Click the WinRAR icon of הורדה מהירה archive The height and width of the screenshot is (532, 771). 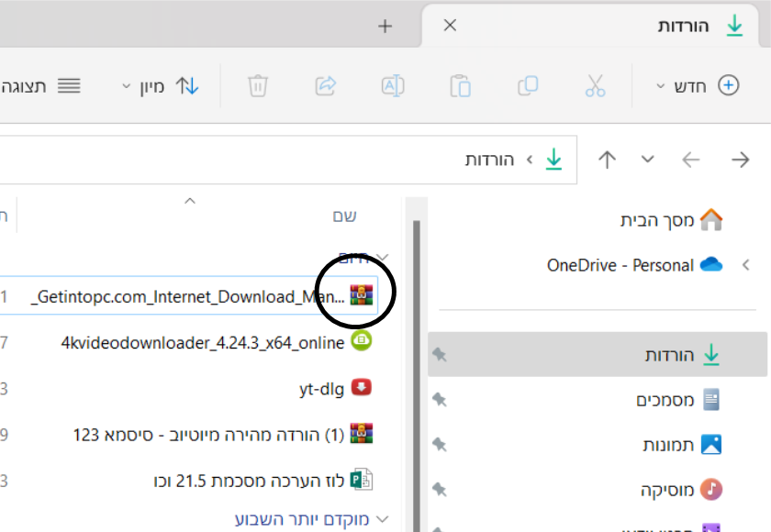click(x=362, y=434)
